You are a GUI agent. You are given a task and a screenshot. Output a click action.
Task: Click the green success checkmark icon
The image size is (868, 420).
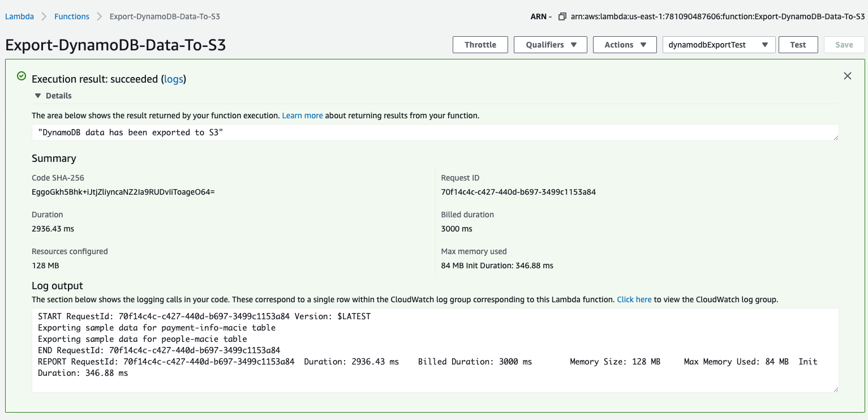(x=22, y=76)
